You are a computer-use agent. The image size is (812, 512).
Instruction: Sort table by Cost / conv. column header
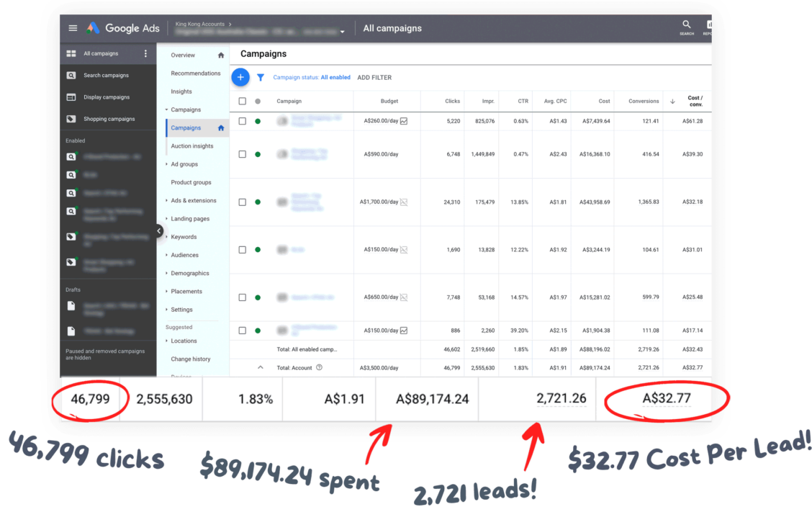point(694,102)
